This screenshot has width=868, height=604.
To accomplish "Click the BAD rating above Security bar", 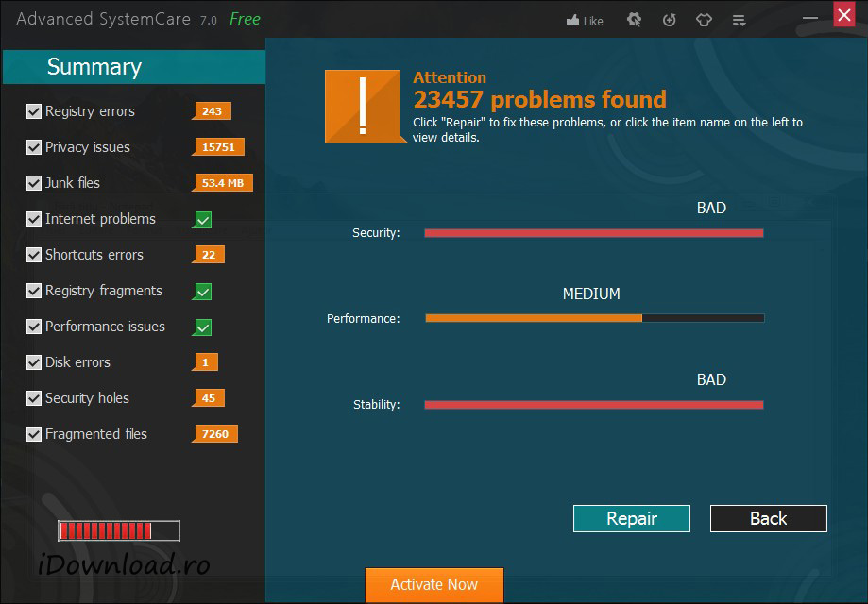I will point(711,208).
